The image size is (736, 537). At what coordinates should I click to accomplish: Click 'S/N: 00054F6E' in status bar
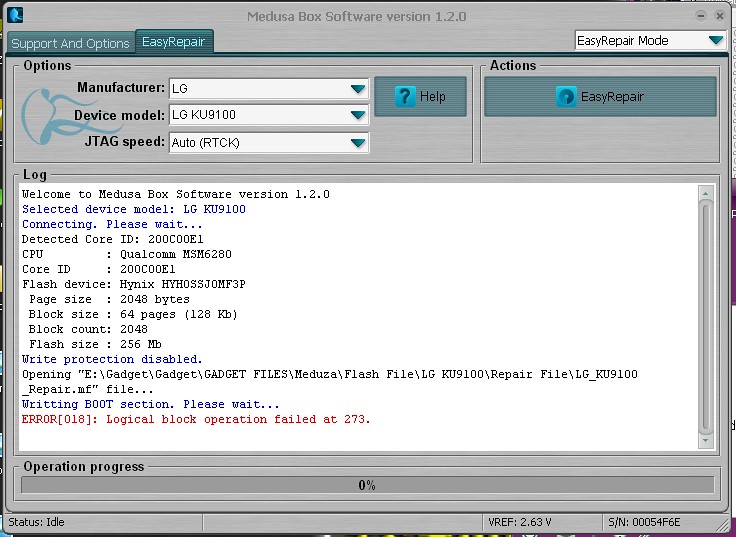tap(644, 522)
